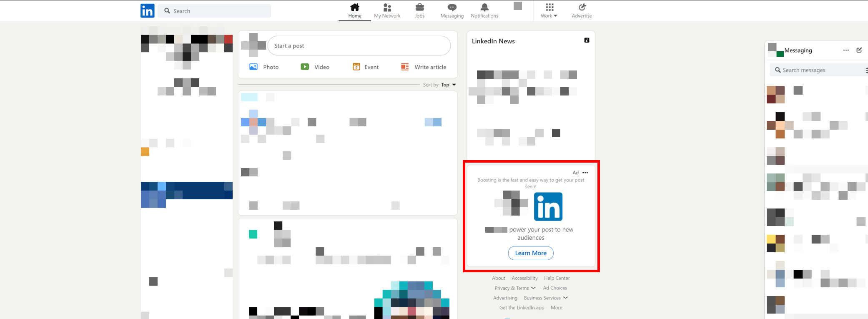Add a Photo to post

click(264, 67)
